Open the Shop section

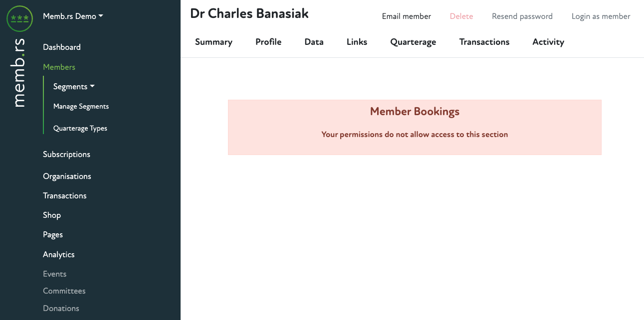52,215
